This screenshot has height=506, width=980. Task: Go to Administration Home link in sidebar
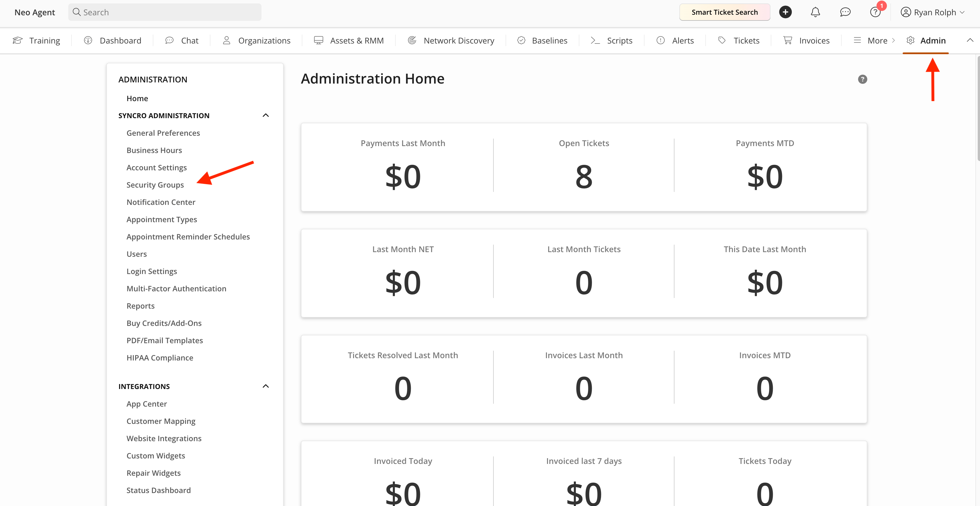[137, 98]
